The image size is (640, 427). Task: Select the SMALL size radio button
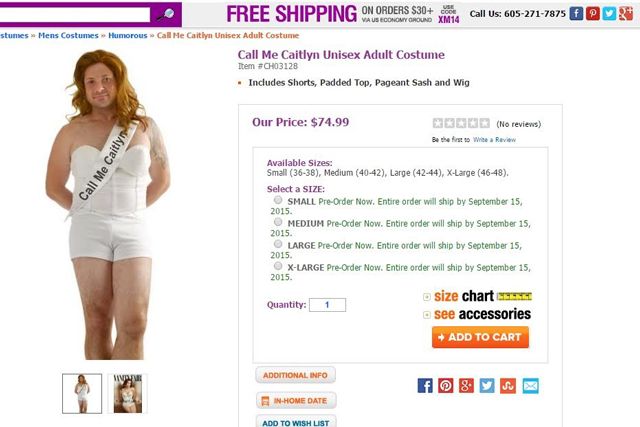point(277,200)
